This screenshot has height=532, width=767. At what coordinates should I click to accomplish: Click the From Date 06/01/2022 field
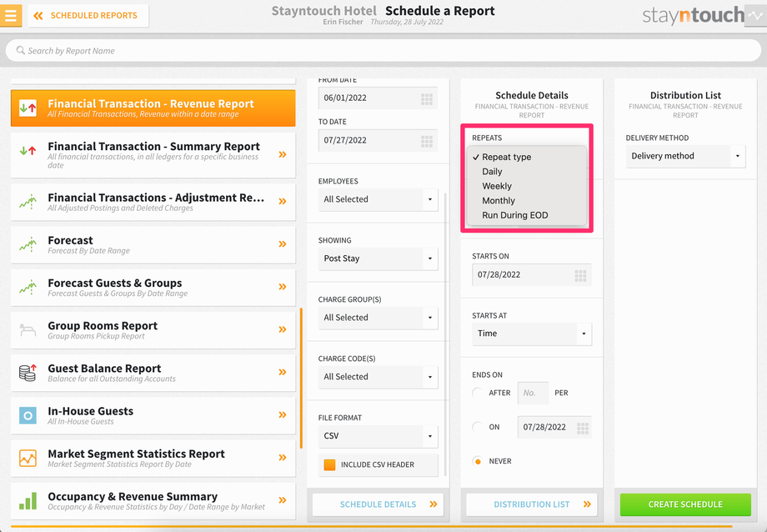[378, 98]
